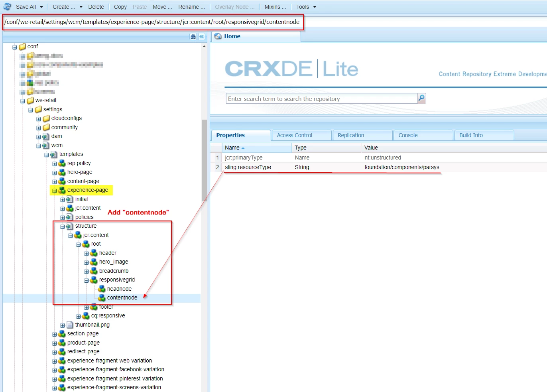Open the Tools dropdown arrow
547x392 pixels.
click(315, 7)
